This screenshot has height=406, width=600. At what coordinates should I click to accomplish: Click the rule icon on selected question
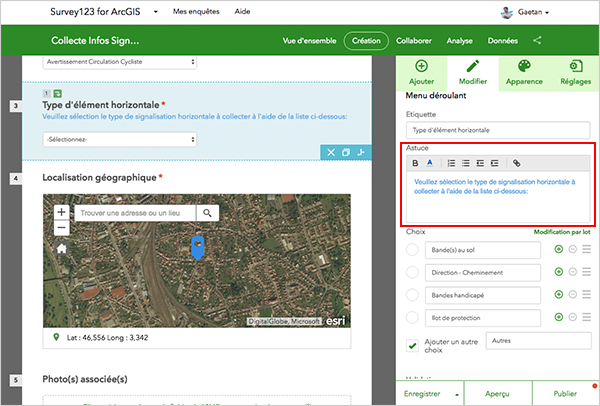coord(361,152)
